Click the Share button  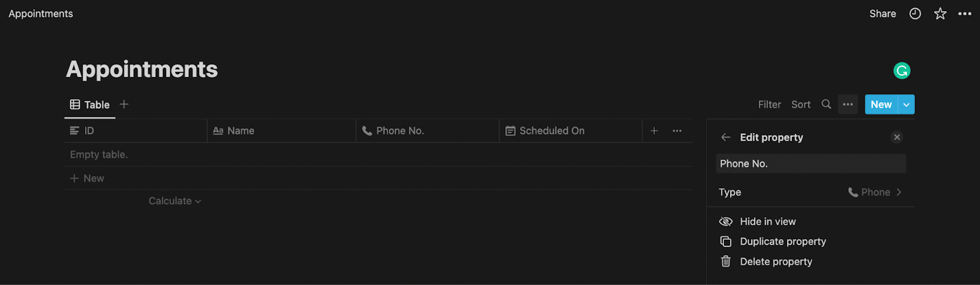click(883, 13)
